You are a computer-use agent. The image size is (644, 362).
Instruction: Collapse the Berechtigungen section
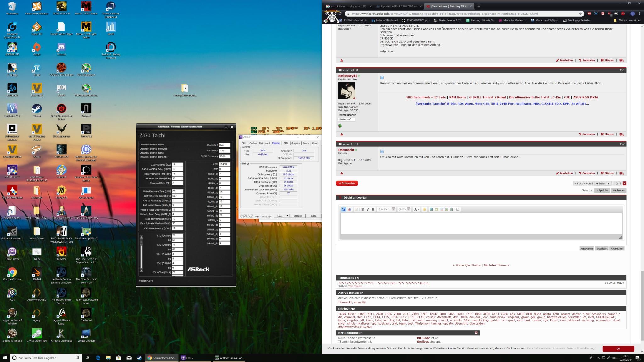[x=476, y=332]
